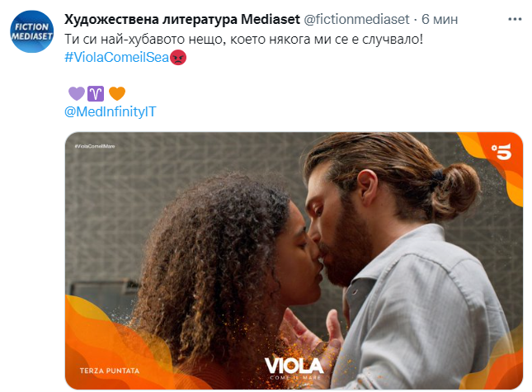Open the attached kissing couple photo
532x392 pixels.
[294, 261]
